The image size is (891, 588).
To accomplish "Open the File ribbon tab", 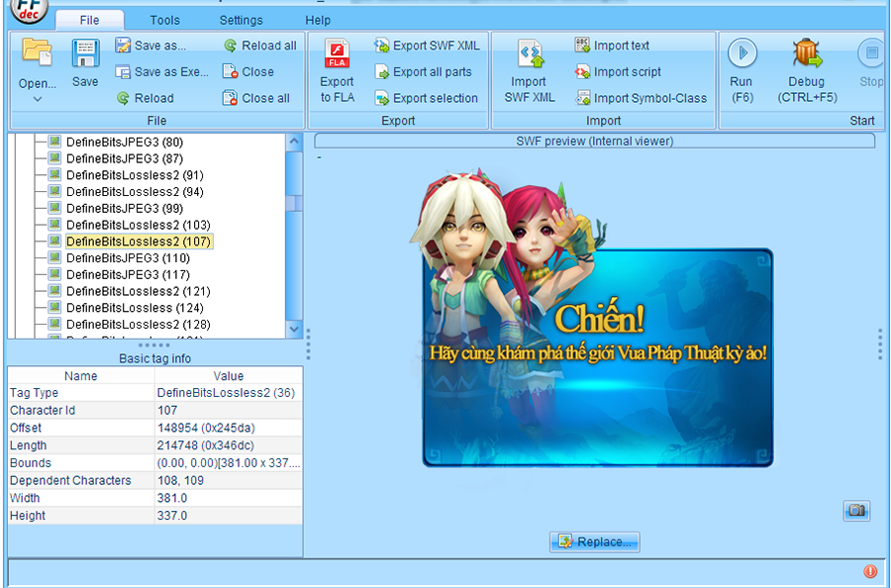I will tap(89, 20).
